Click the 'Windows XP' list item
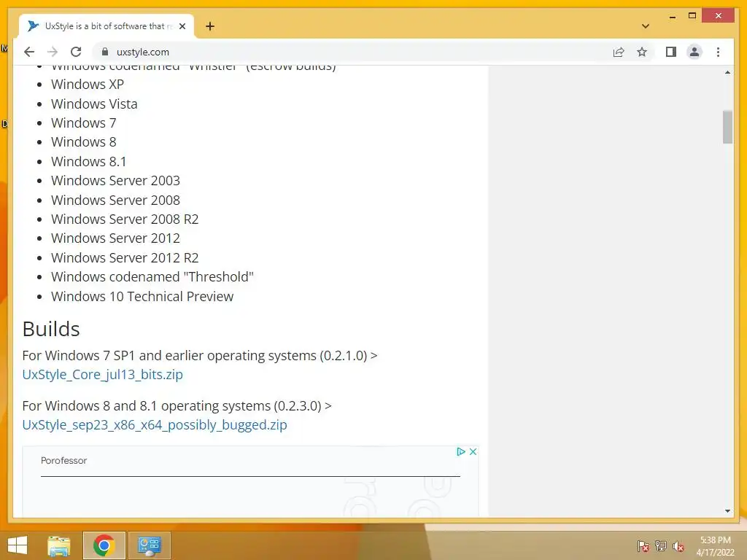The image size is (747, 560). click(x=88, y=85)
